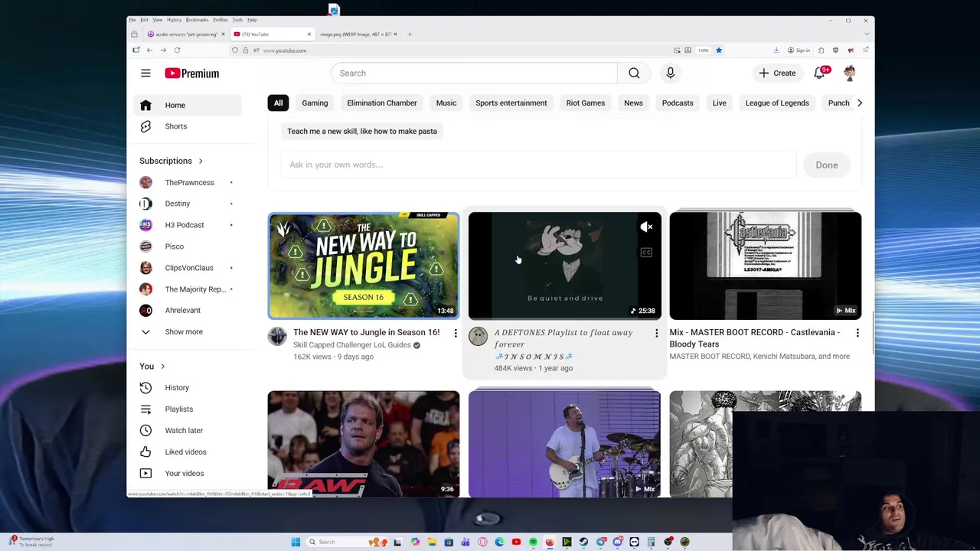Click the bookmark star in address bar
Image resolution: width=980 pixels, height=551 pixels.
[718, 51]
